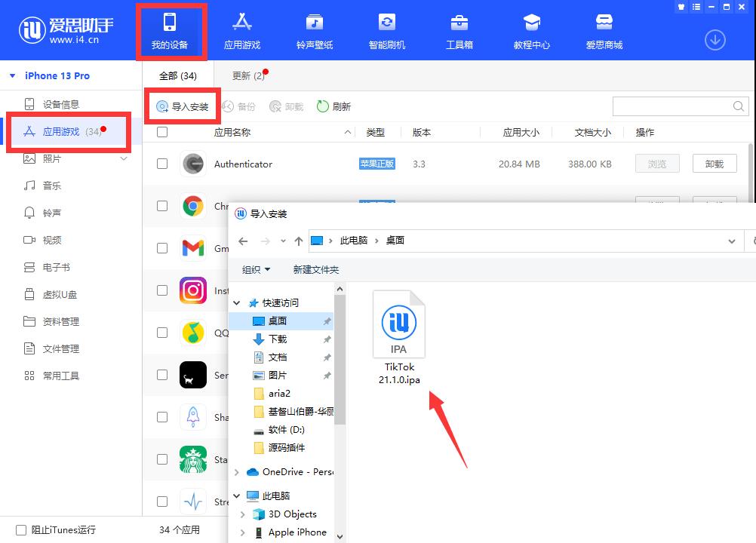Click the 导入安装 import install button

(181, 106)
